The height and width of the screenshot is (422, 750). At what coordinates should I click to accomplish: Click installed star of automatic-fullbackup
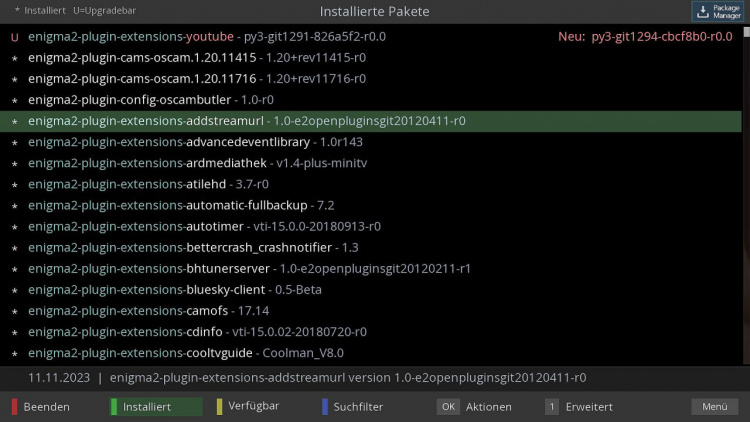pyautogui.click(x=15, y=206)
